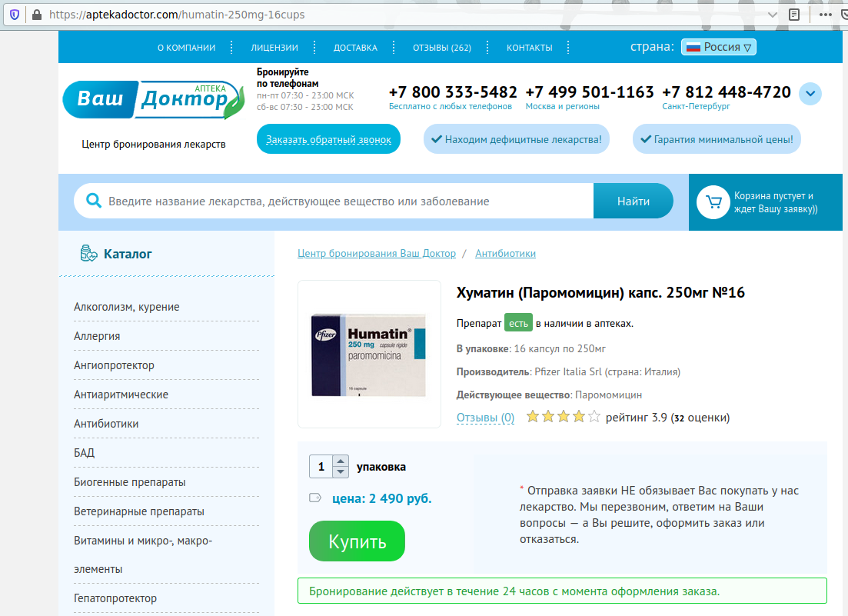
Task: Open БАД category
Action: click(85, 453)
